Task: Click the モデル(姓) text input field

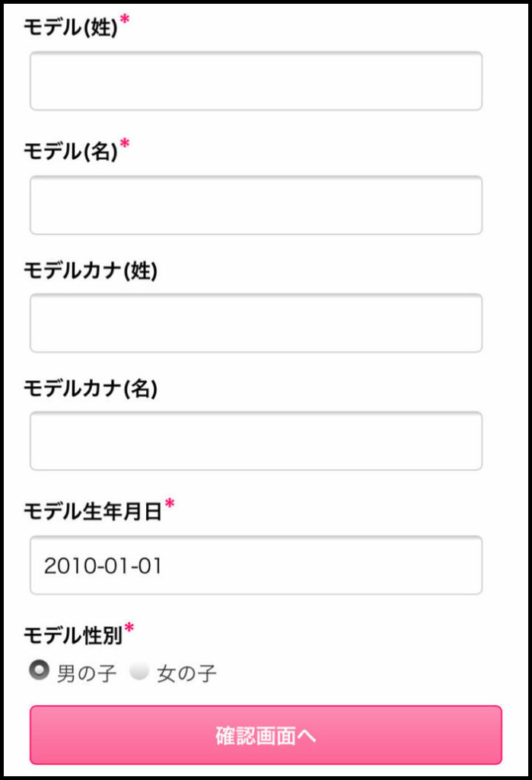Action: 256,81
